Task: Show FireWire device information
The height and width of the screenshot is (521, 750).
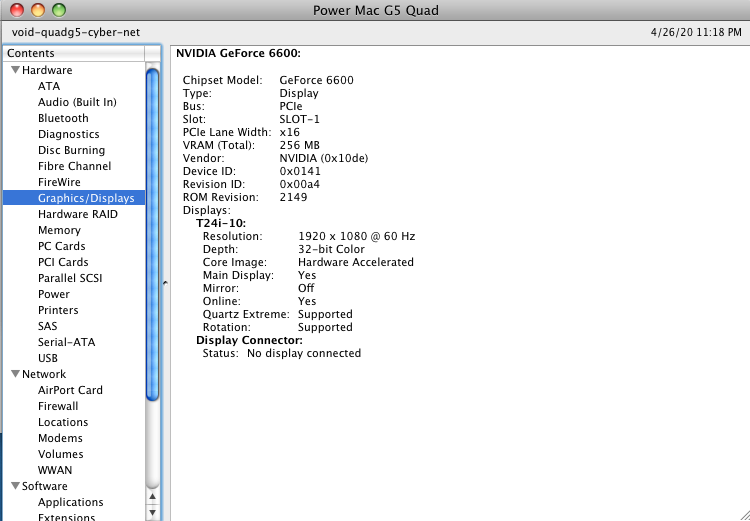Action: pos(59,182)
